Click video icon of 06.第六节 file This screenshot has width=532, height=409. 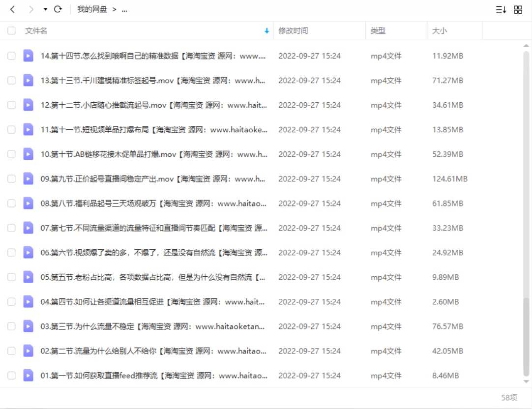(28, 252)
